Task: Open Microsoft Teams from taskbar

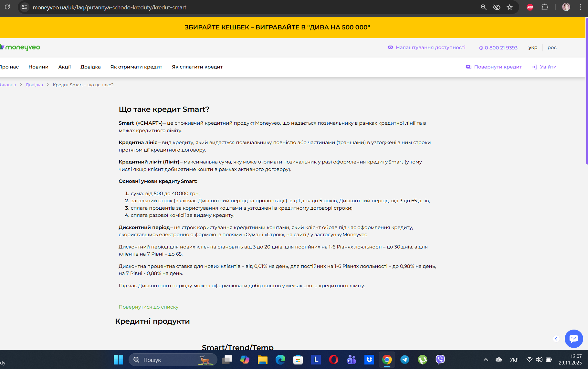Action: (351, 360)
